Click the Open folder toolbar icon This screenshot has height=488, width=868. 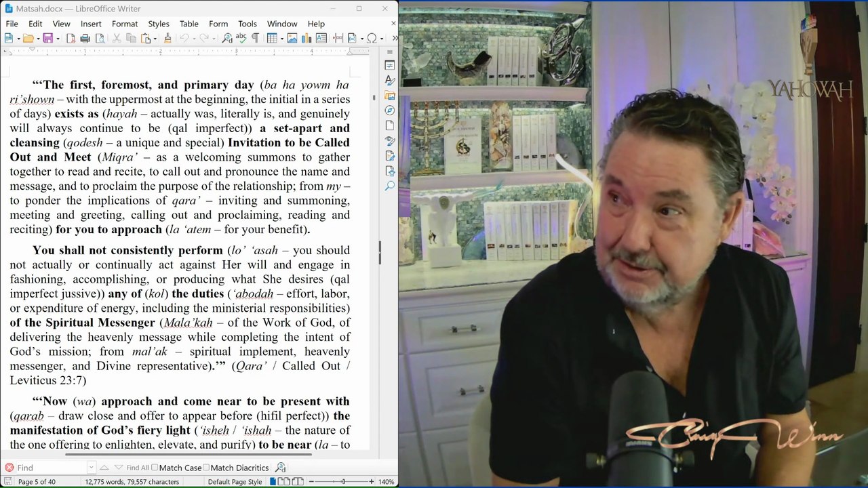(28, 38)
